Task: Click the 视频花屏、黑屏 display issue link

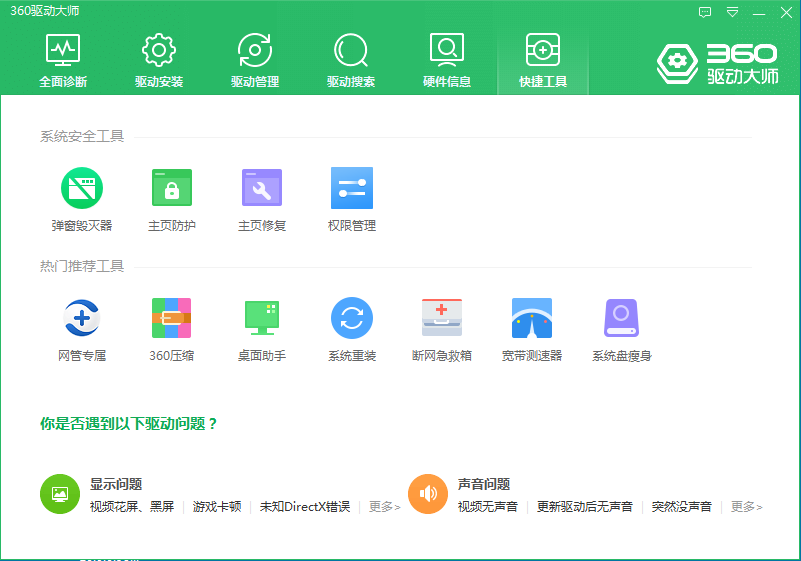Action: point(132,507)
